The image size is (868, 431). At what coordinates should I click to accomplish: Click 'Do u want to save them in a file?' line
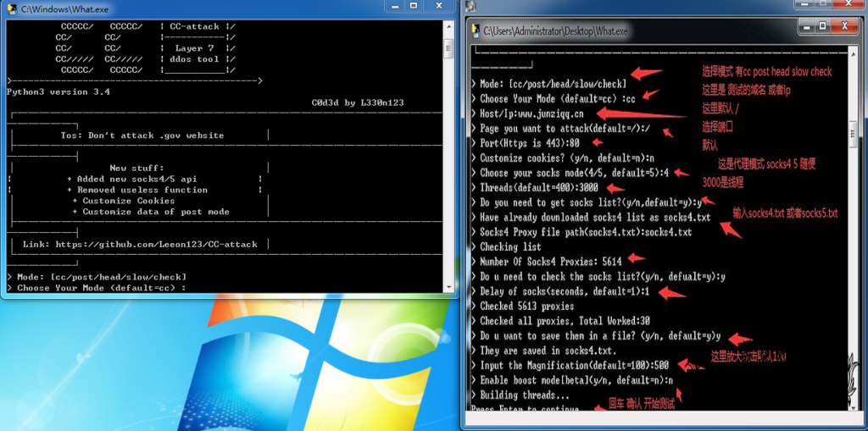[x=596, y=336]
